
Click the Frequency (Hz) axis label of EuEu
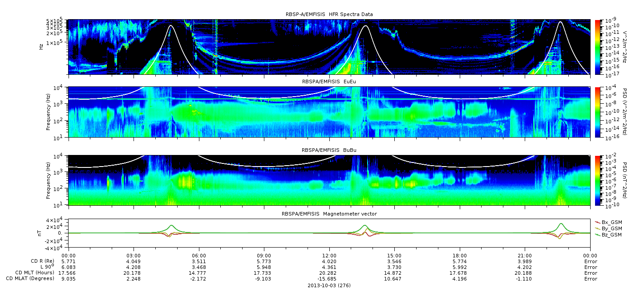coord(48,112)
